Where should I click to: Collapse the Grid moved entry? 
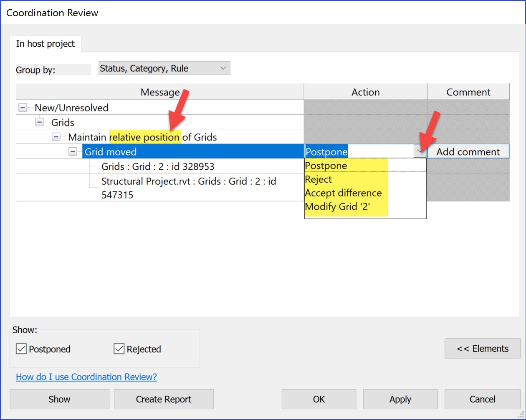coord(73,151)
